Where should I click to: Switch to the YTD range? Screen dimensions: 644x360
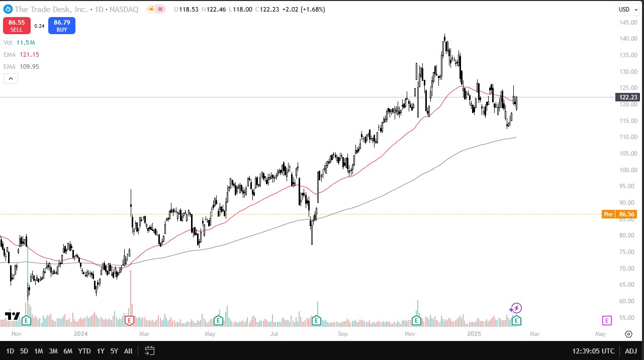(84, 351)
